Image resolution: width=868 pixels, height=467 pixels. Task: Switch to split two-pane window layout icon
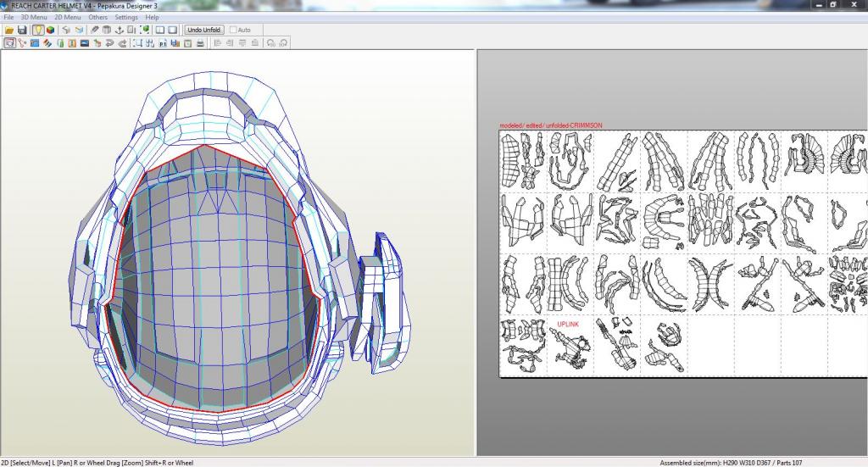[160, 30]
